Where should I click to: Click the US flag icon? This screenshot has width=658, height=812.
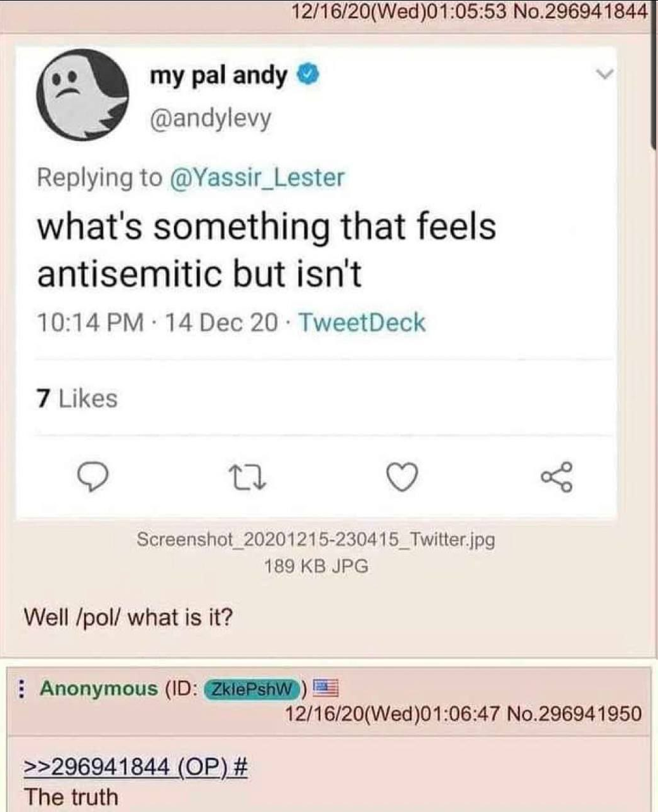point(326,687)
